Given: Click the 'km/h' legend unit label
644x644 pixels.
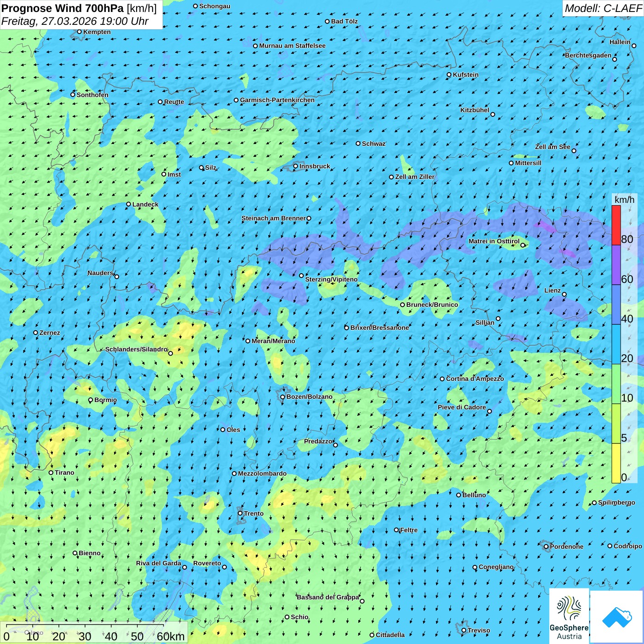Looking at the screenshot, I should 624,199.
